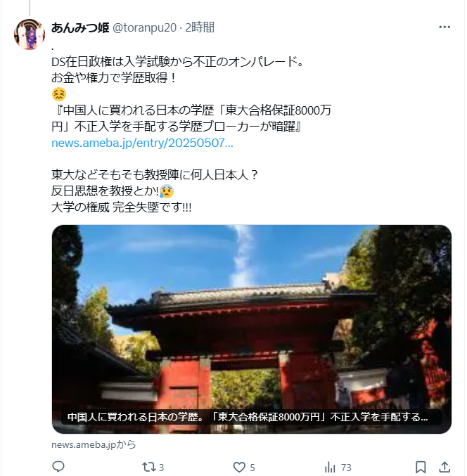Bookmark this tweet

click(x=421, y=467)
